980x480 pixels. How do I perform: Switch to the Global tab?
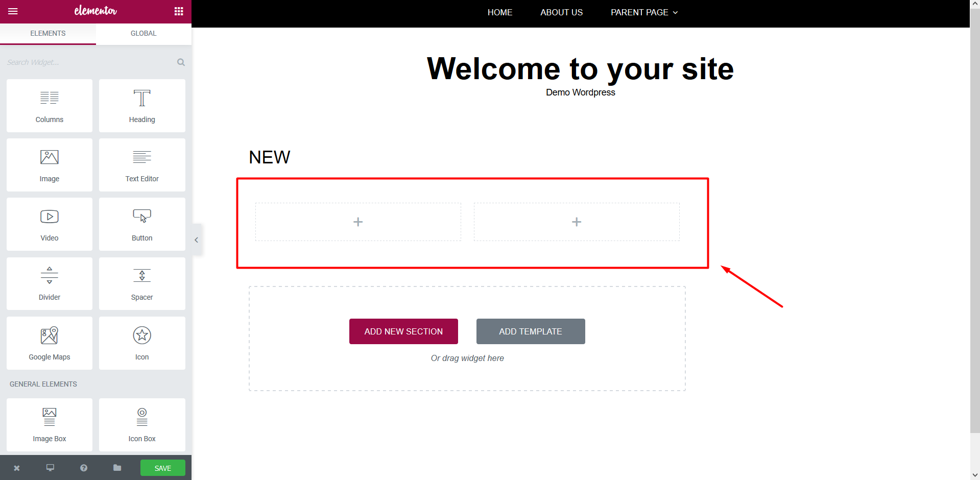click(x=144, y=33)
